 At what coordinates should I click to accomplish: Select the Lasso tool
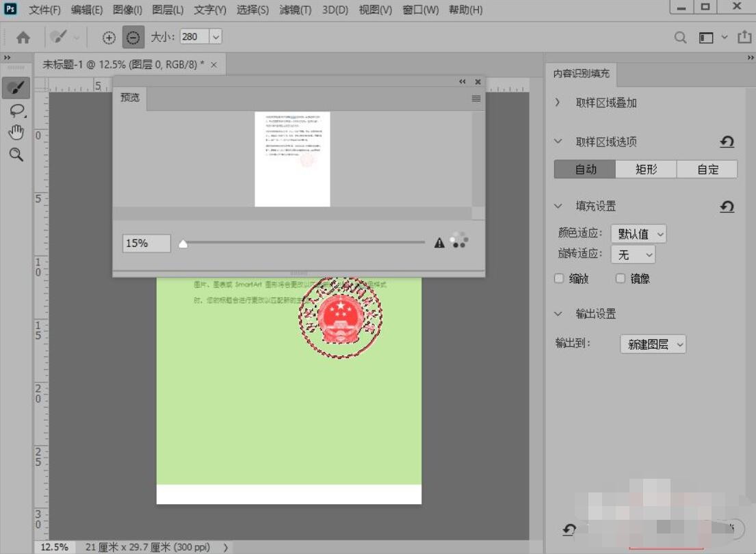[x=17, y=110]
